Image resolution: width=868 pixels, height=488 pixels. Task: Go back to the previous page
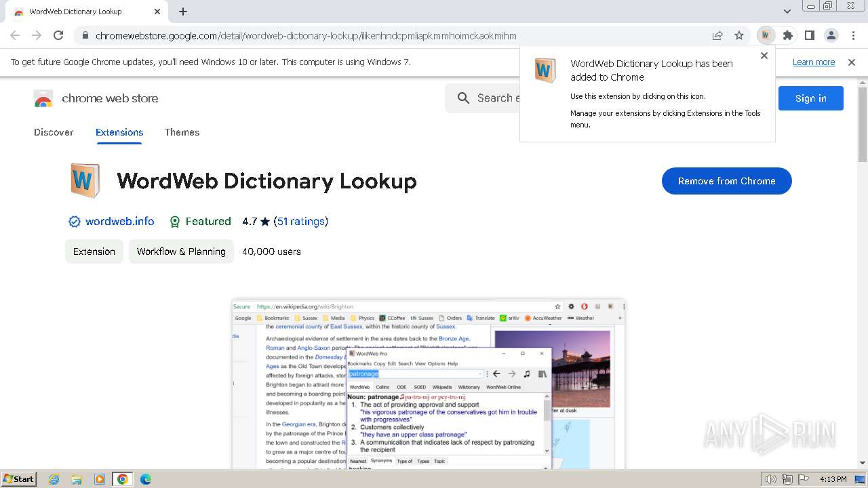(x=15, y=35)
